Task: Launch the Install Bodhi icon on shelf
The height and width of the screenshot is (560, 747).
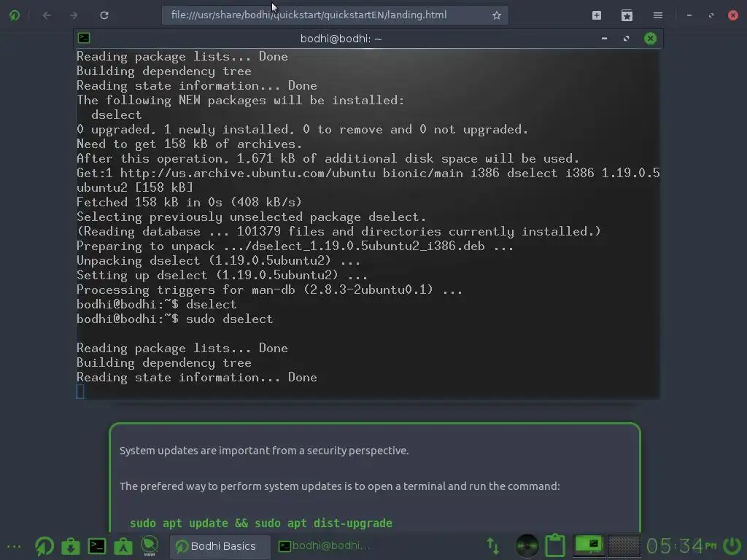Action: click(x=149, y=546)
